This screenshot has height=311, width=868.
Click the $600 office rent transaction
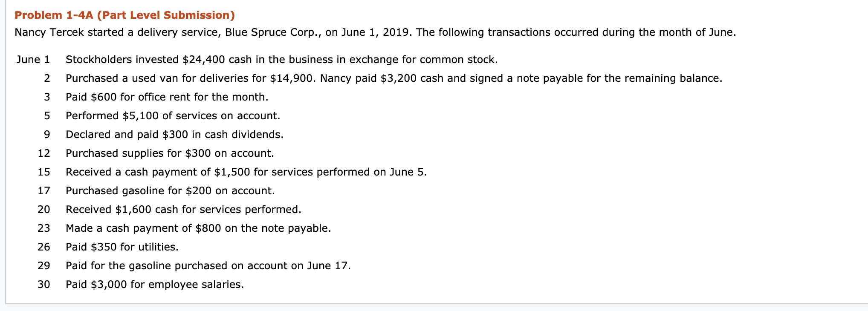coord(167,97)
